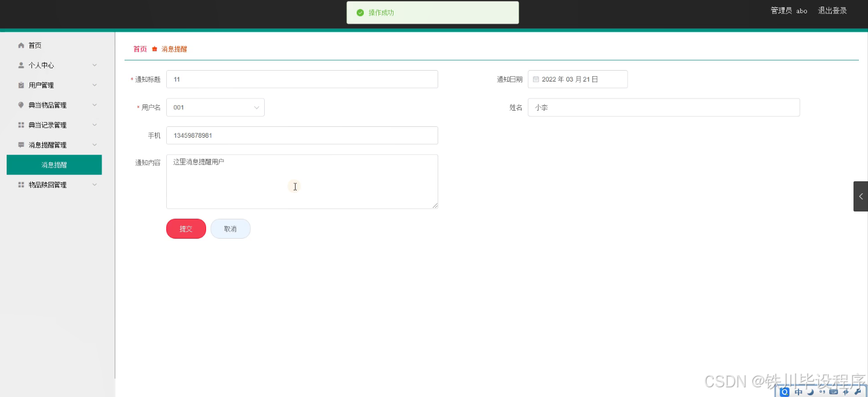Click the punctuation icon in IME toolbar
This screenshot has width=868, height=397.
click(x=821, y=392)
